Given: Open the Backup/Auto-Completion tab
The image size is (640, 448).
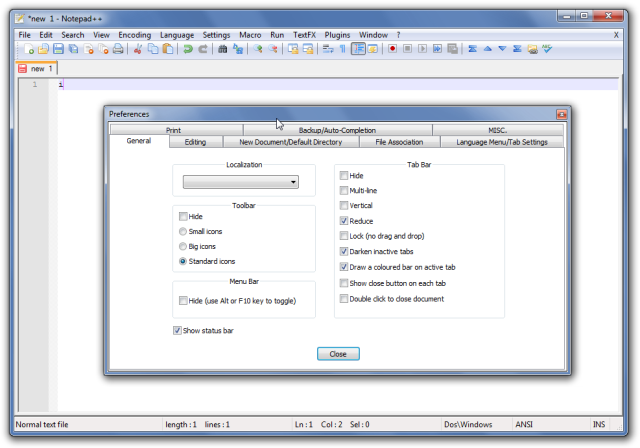Looking at the screenshot, I should coord(337,130).
